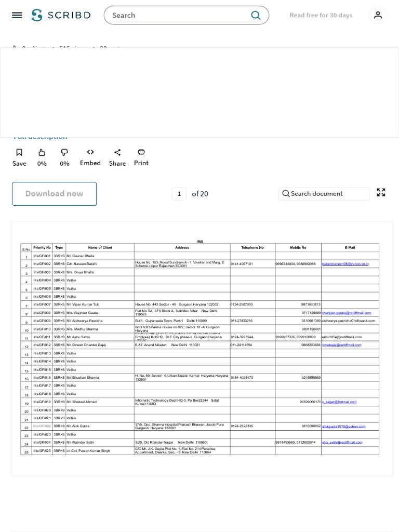Open alokgupta1970@yahoo.com email link

pos(344,426)
